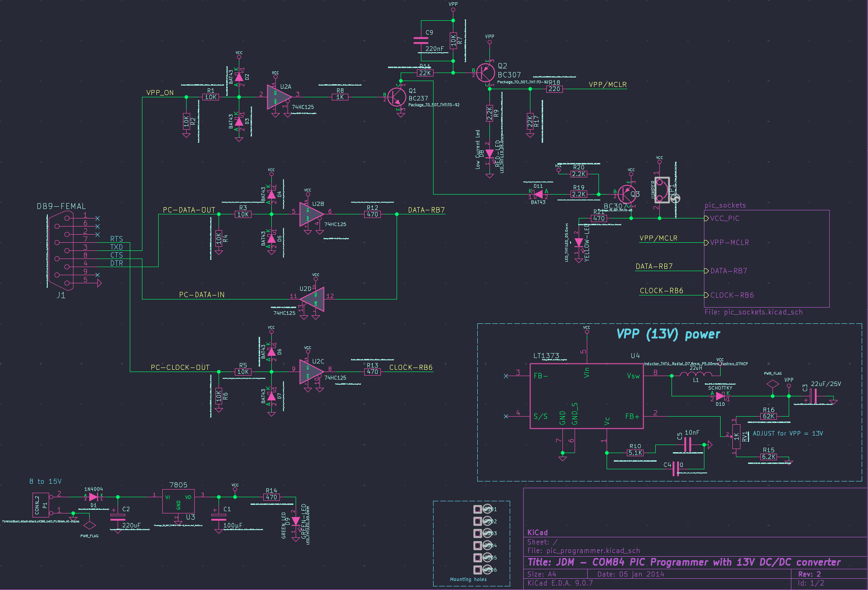Select the LT1373 converter U4 block
The image size is (868, 590).
[x=587, y=396]
